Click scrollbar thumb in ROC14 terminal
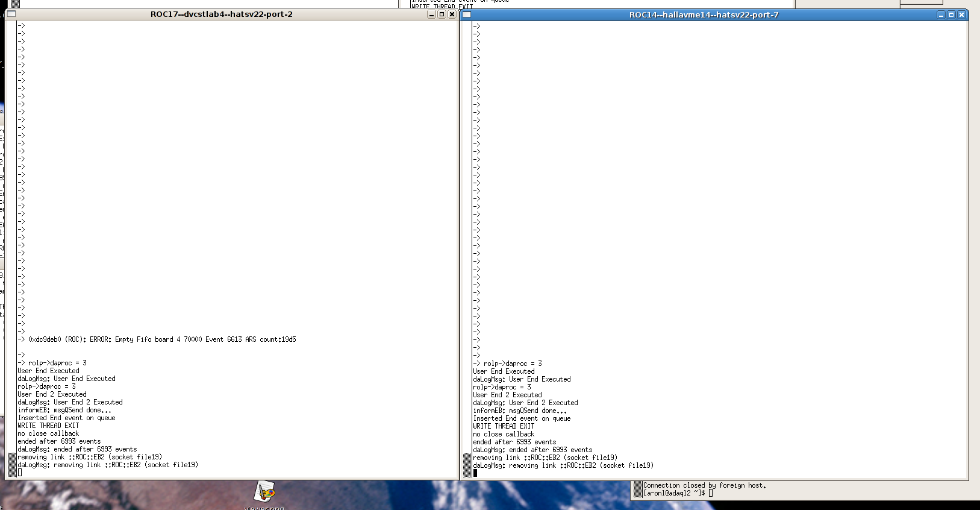The image size is (980, 510). (467, 465)
